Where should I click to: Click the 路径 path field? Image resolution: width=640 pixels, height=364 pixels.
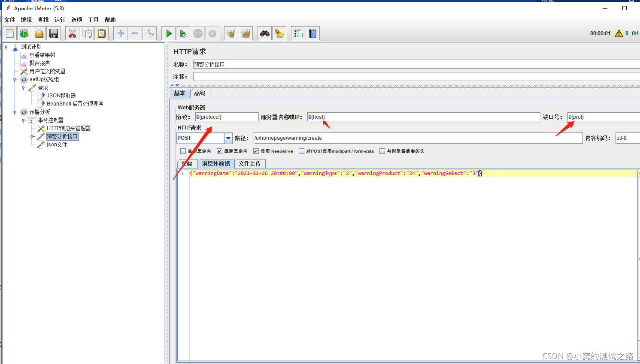tap(418, 138)
